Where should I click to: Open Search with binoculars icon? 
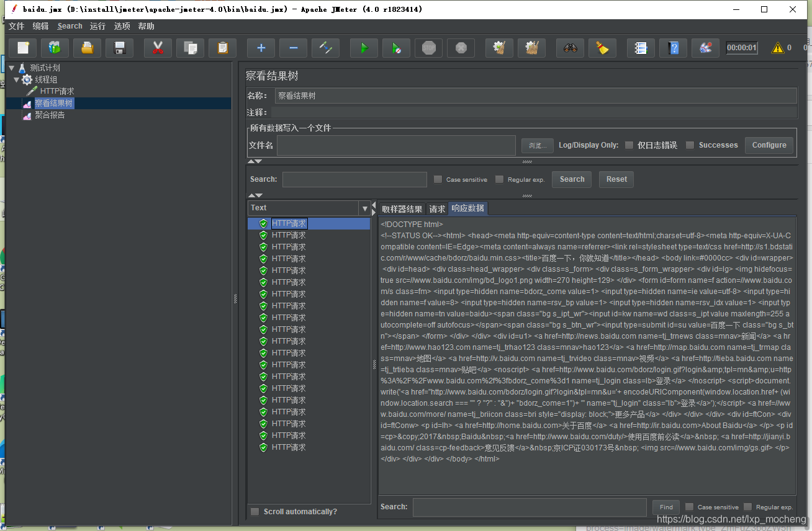coord(570,48)
